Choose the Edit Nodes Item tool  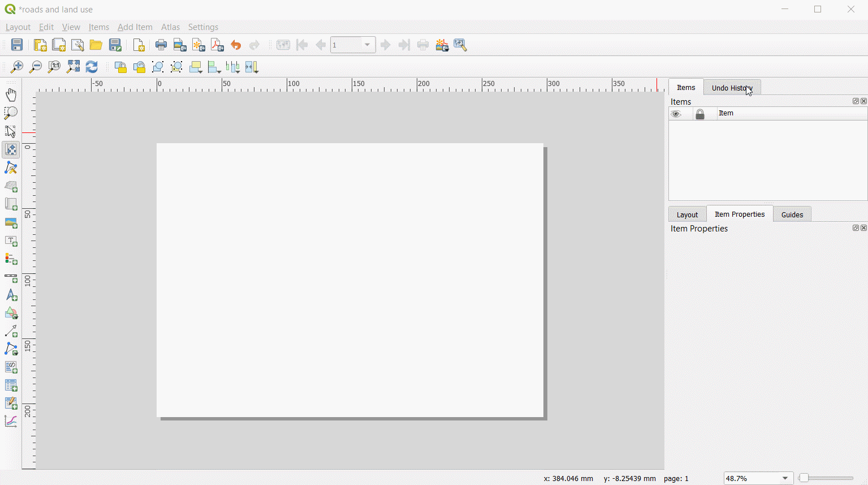tap(11, 168)
